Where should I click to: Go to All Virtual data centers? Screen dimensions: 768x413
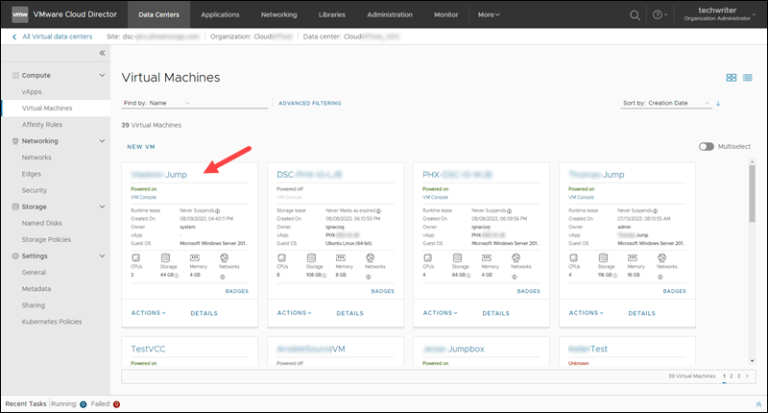coord(57,37)
